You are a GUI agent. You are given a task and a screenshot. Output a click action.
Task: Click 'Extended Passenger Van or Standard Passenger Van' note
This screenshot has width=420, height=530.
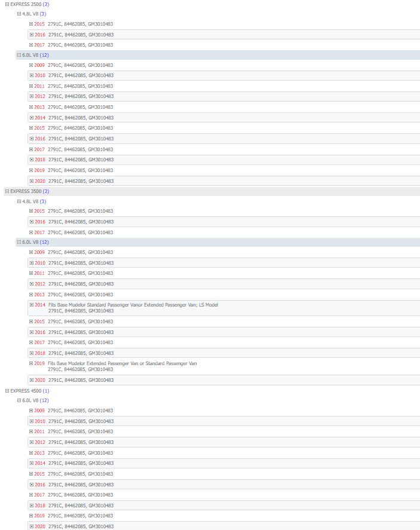(x=142, y=363)
